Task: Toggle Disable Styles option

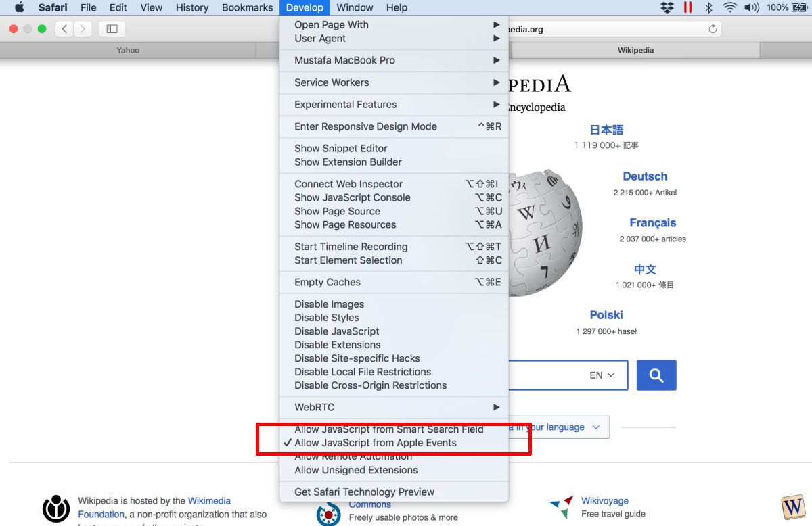Action: [x=394, y=318]
